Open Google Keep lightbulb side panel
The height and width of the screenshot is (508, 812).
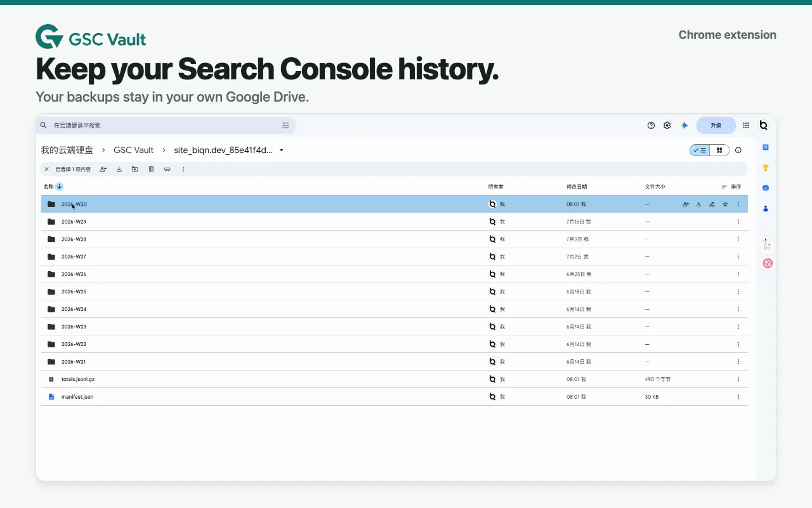[x=766, y=168]
